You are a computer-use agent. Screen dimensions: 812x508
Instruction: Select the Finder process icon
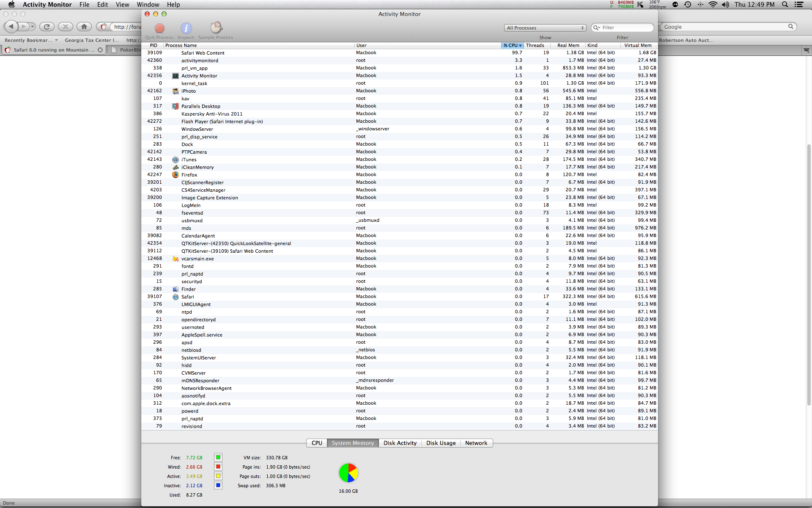pos(175,289)
